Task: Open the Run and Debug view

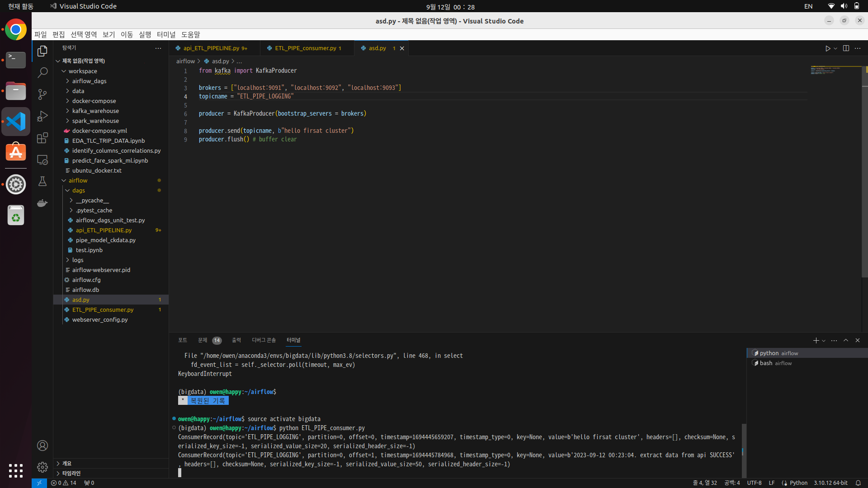Action: click(42, 116)
